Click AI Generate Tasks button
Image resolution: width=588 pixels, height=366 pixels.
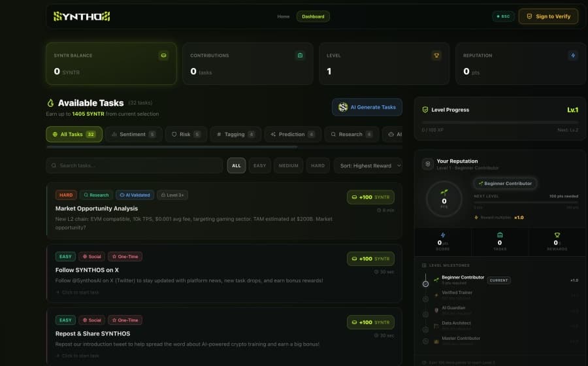(367, 107)
